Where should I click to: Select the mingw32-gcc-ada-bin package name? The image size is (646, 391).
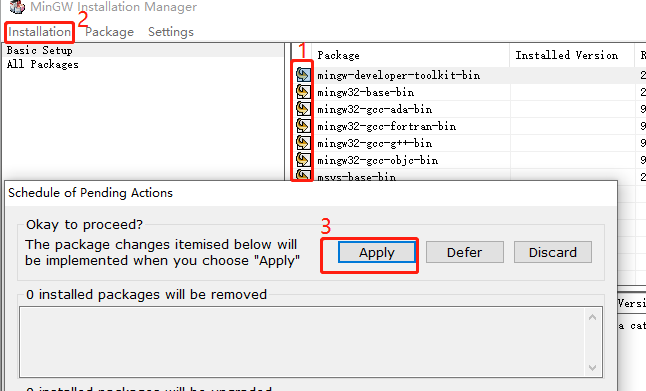click(x=374, y=109)
